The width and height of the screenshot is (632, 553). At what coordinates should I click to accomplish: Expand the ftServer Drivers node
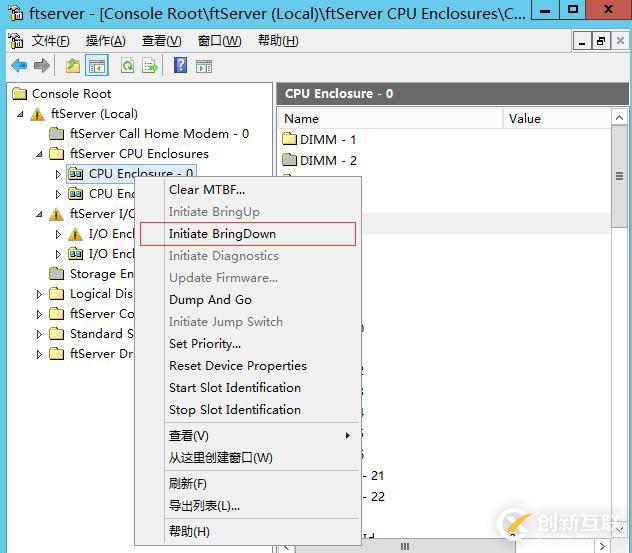(39, 354)
